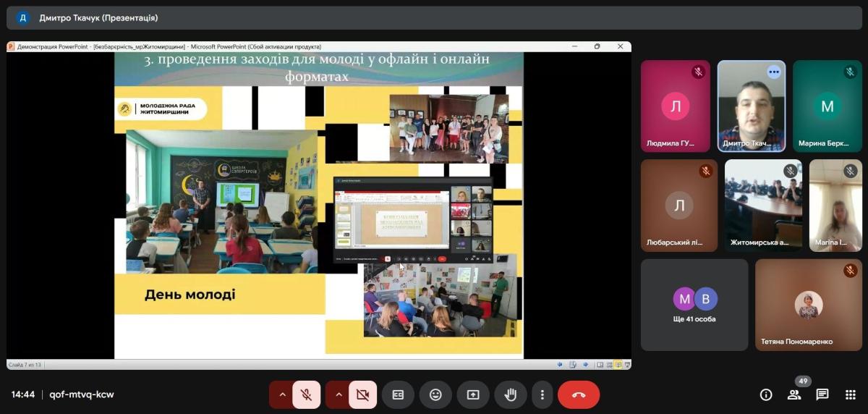868x414 pixels.
Task: Raise your hand
Action: [x=511, y=394]
